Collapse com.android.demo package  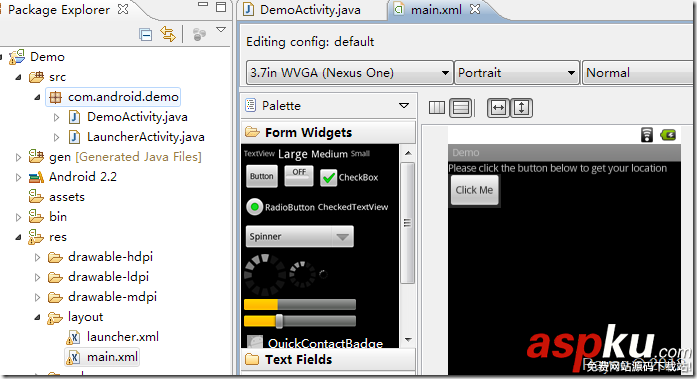pyautogui.click(x=37, y=97)
